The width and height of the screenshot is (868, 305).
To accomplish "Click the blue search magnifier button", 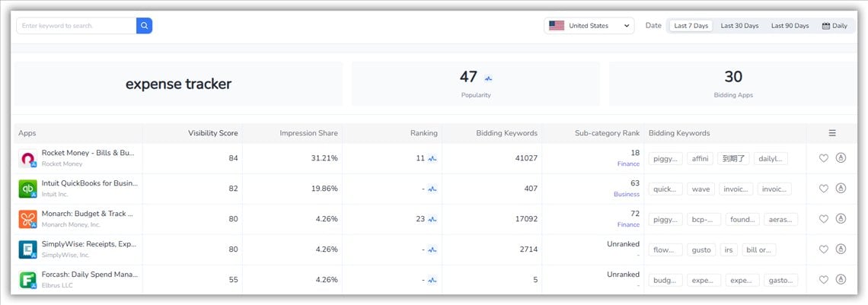I will [144, 25].
